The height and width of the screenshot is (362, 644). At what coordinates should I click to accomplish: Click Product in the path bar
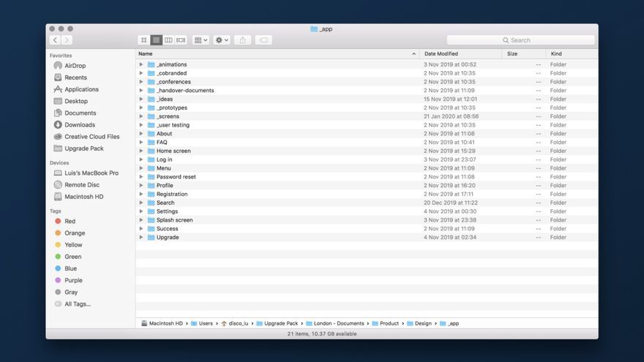point(385,323)
